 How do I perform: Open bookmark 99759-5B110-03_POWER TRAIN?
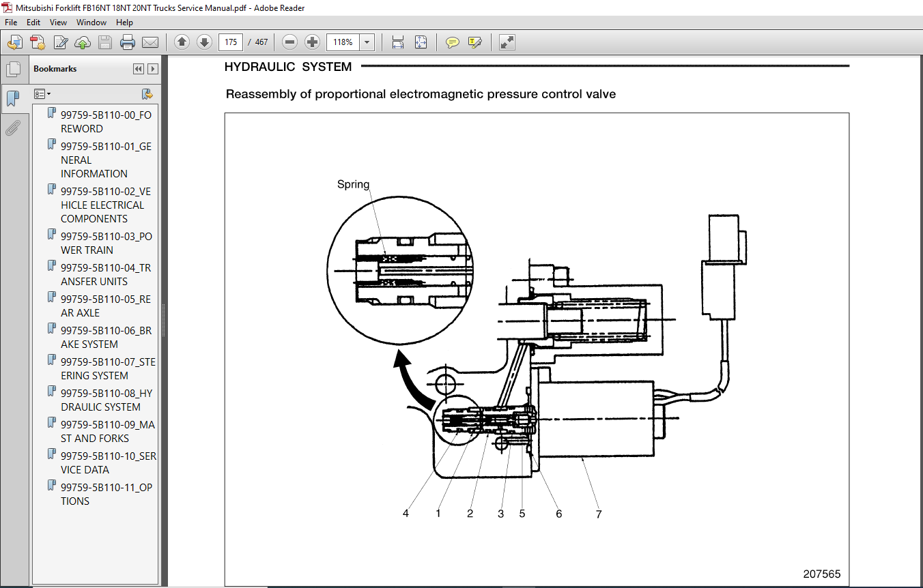[106, 244]
